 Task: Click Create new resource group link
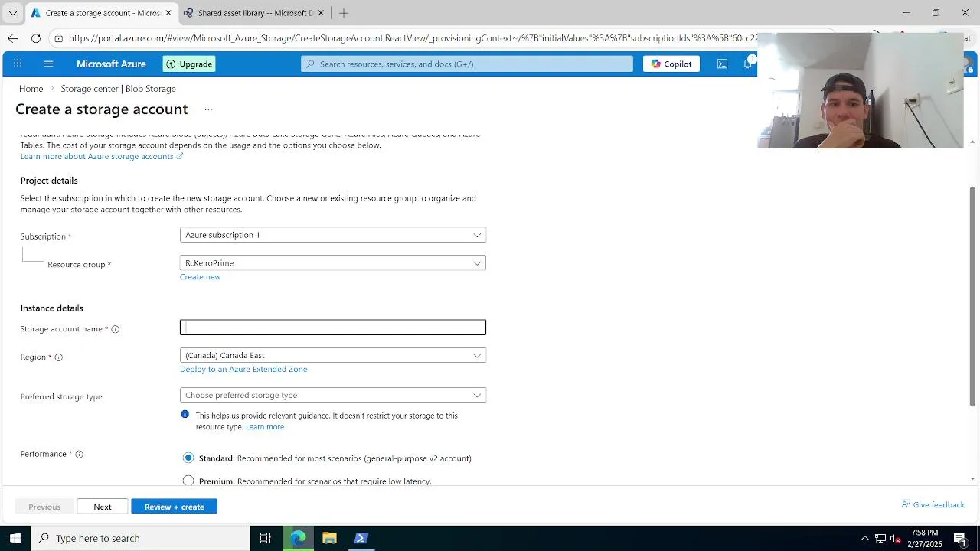coord(200,277)
